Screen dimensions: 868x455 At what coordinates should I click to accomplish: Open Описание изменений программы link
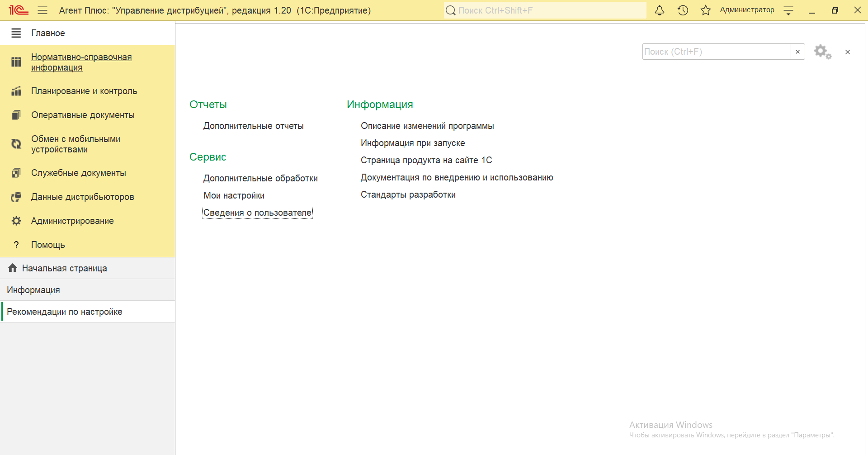(x=427, y=126)
